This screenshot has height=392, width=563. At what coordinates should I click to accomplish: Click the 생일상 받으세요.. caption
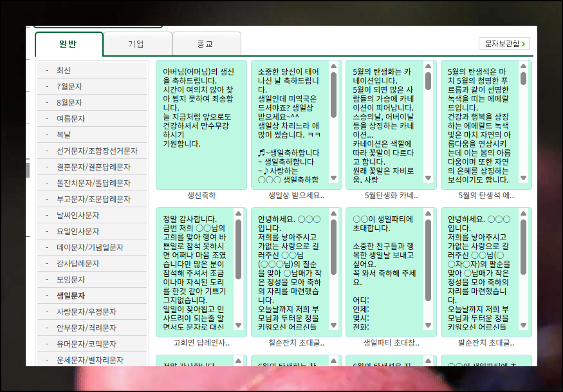pos(296,196)
